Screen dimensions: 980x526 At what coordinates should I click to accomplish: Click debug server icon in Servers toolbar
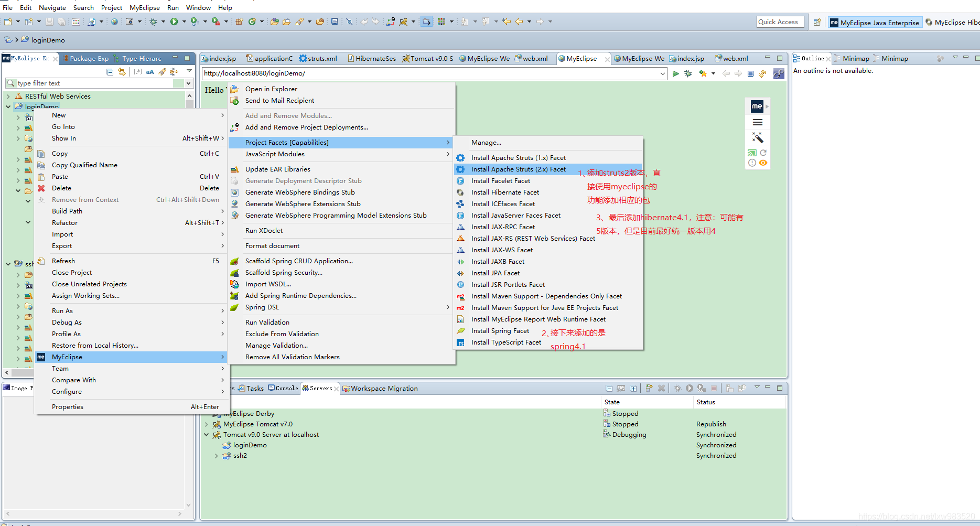point(677,388)
